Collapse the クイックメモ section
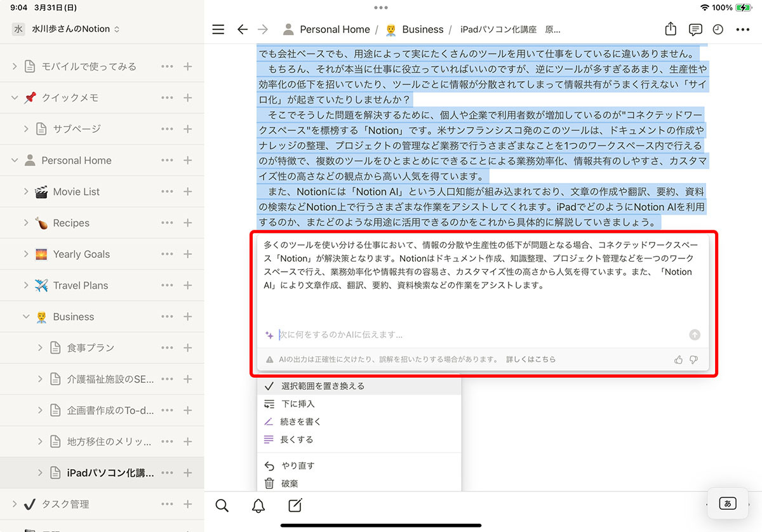The width and height of the screenshot is (762, 532). click(15, 97)
